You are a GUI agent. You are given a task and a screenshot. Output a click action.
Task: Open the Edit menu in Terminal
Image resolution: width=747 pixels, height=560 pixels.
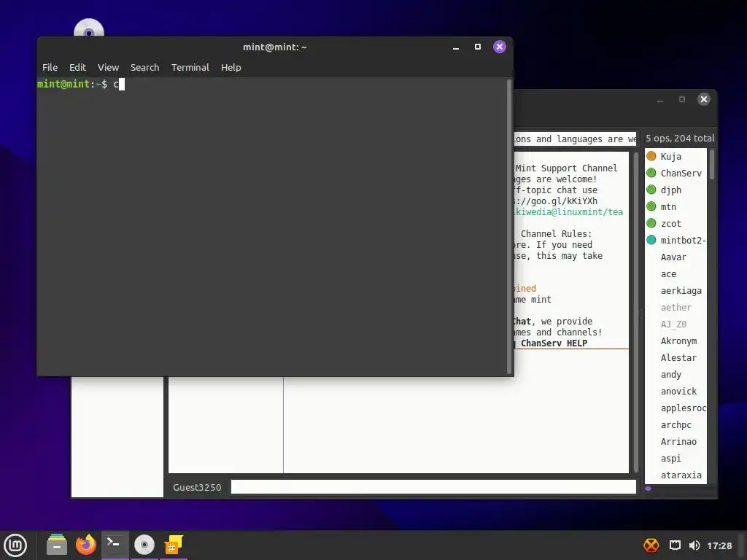point(77,68)
